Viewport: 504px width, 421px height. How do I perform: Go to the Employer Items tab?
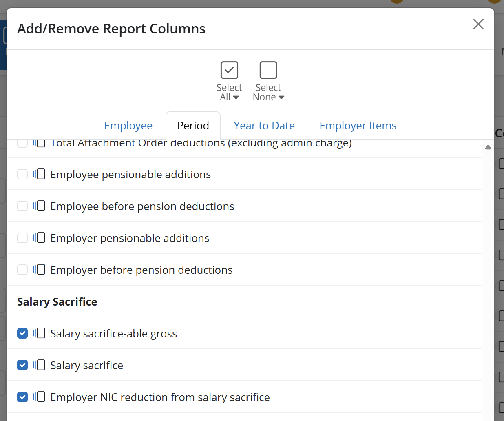358,126
